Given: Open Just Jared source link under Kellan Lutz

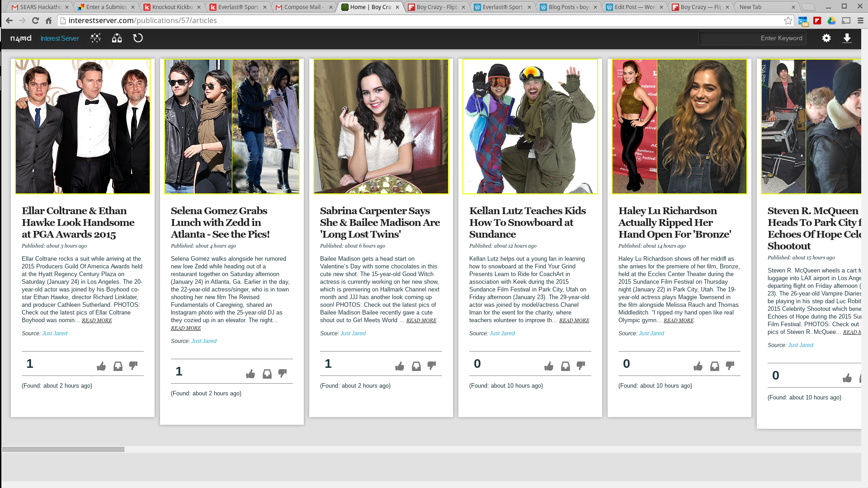Looking at the screenshot, I should [x=502, y=333].
